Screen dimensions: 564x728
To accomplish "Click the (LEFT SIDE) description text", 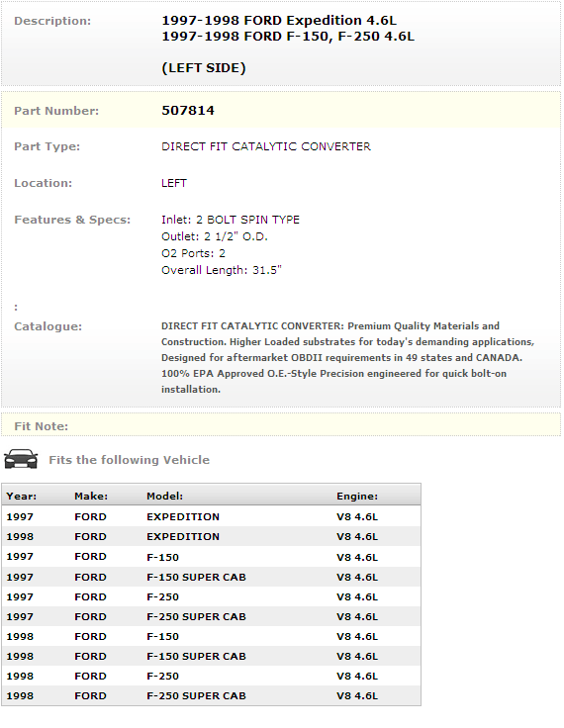I will pos(204,68).
